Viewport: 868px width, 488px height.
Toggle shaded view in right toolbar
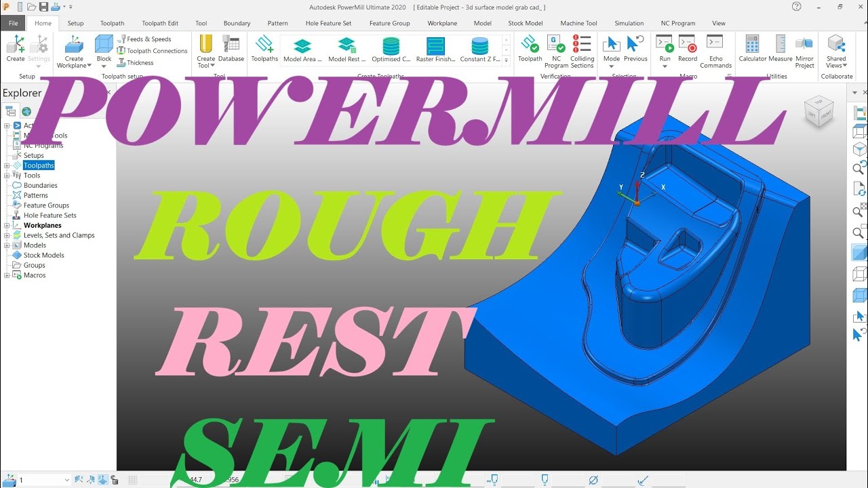pyautogui.click(x=859, y=253)
